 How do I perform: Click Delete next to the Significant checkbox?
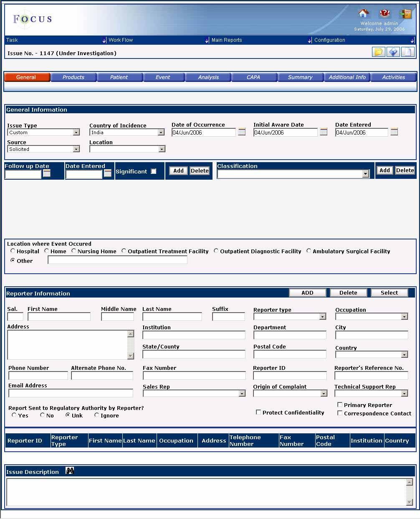click(x=200, y=170)
